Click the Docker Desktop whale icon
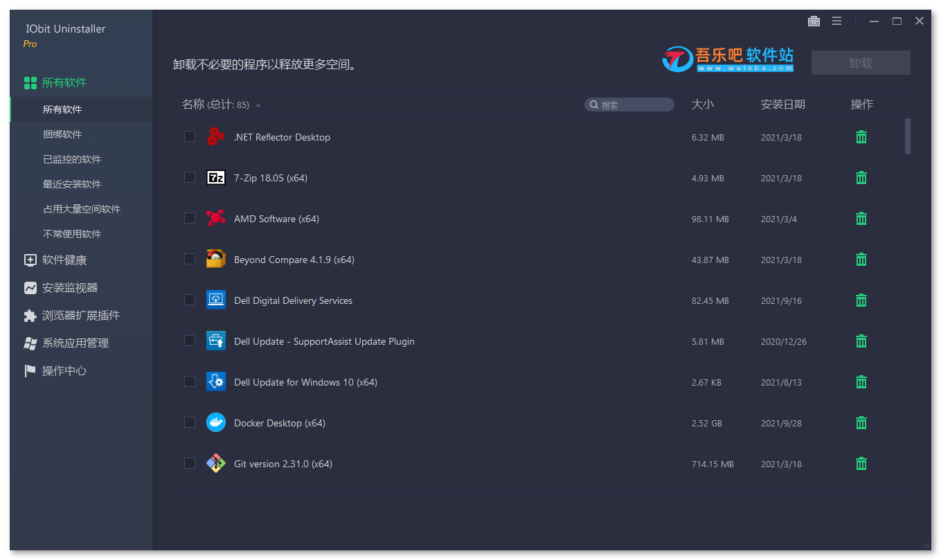 point(216,422)
